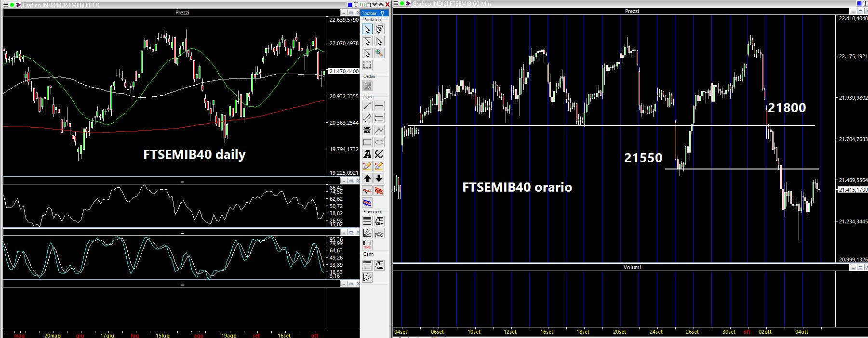Pick the diagonal trend line tool
This screenshot has height=338, width=868.
pos(367,106)
